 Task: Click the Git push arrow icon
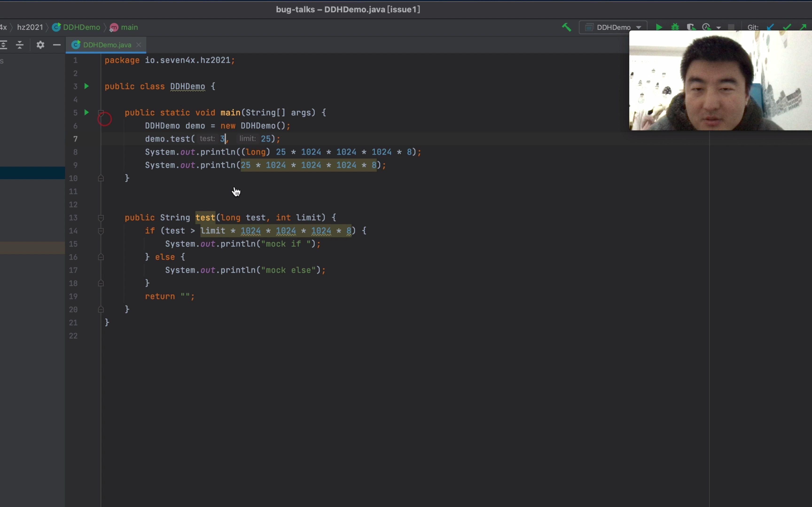803,27
